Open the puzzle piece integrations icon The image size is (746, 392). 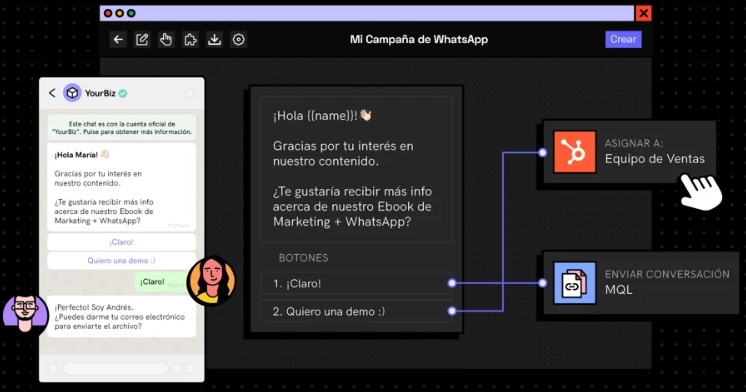pos(190,39)
